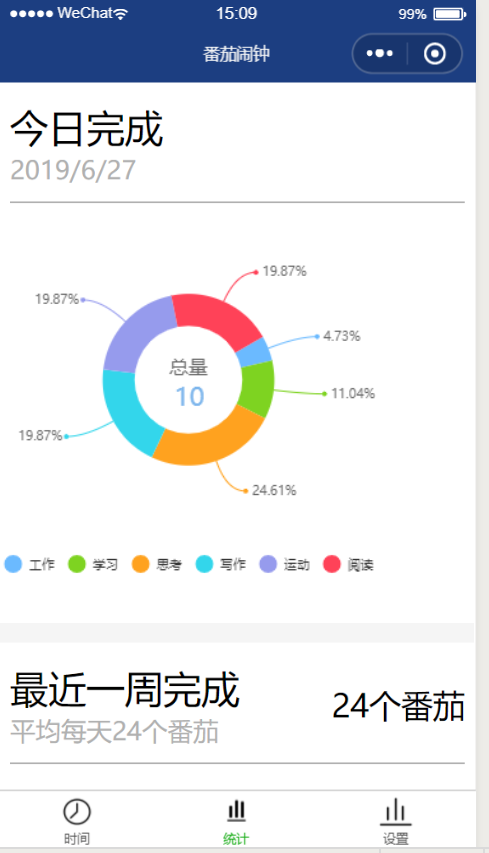Image resolution: width=489 pixels, height=853 pixels.
Task: Select the 统计 statistics tab
Action: [x=236, y=821]
